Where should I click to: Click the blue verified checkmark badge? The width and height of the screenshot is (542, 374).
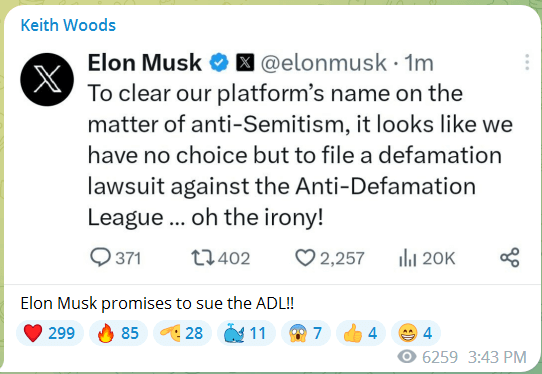click(x=219, y=63)
